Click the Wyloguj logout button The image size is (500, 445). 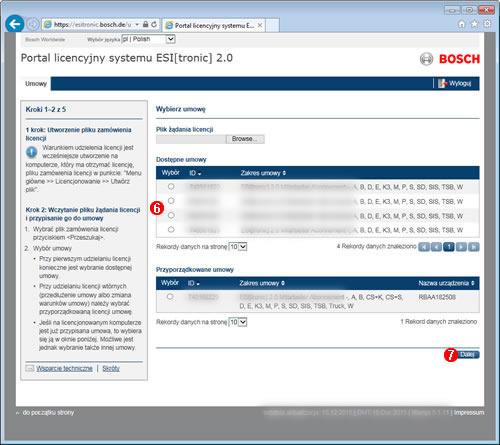pyautogui.click(x=455, y=83)
